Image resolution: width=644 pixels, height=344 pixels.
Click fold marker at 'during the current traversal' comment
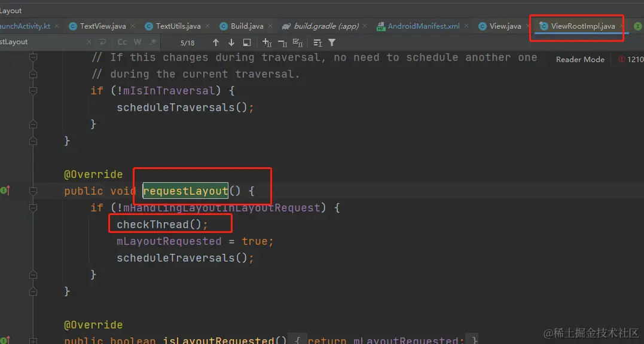[33, 74]
